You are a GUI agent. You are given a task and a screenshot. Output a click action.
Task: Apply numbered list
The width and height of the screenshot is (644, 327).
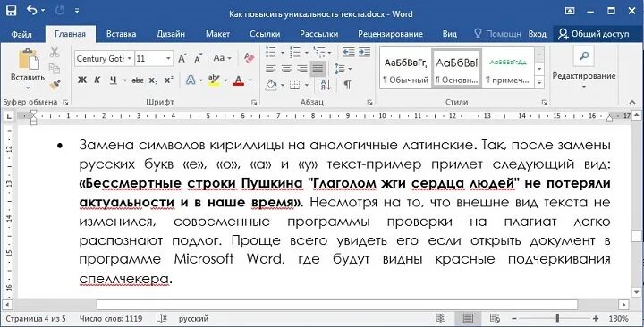tap(295, 52)
